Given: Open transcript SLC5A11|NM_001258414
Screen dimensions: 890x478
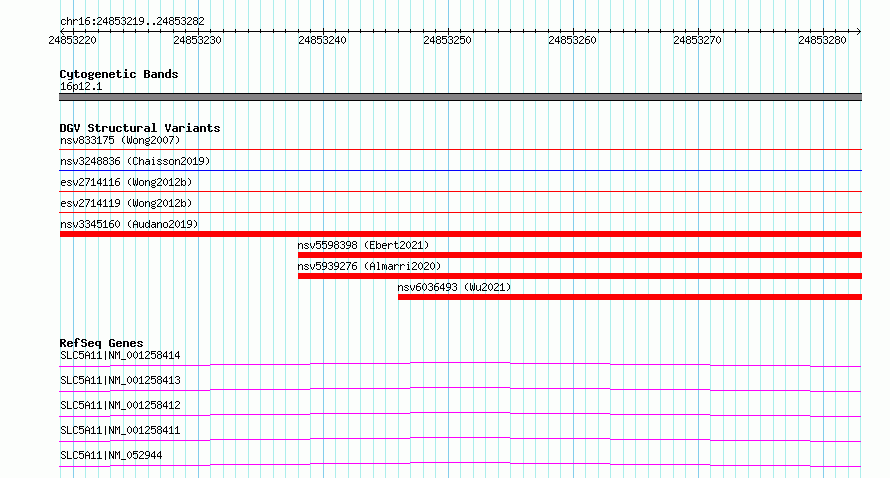Looking at the screenshot, I should (120, 355).
